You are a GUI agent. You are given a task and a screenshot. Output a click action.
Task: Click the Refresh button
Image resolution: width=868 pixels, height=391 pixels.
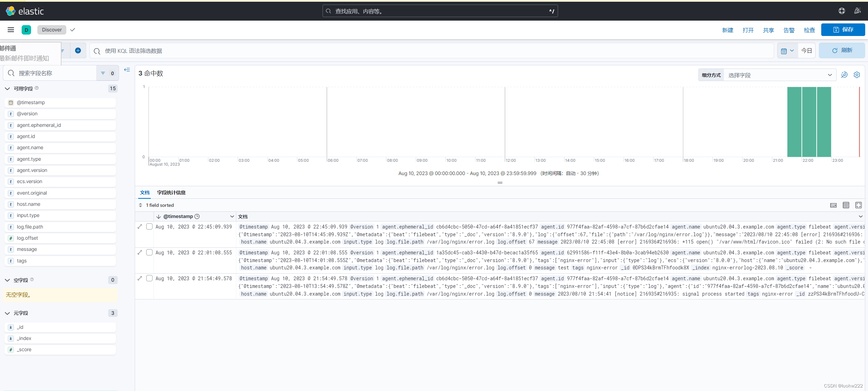click(x=842, y=51)
